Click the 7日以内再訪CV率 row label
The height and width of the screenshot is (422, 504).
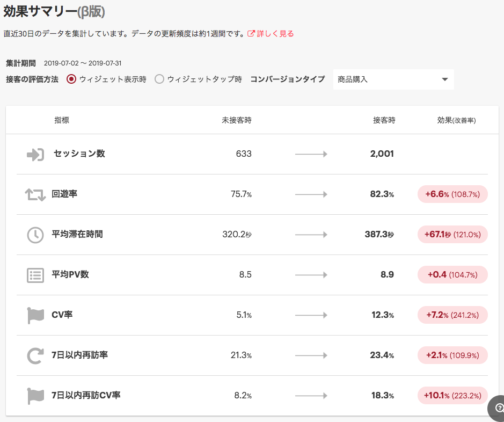pyautogui.click(x=86, y=395)
